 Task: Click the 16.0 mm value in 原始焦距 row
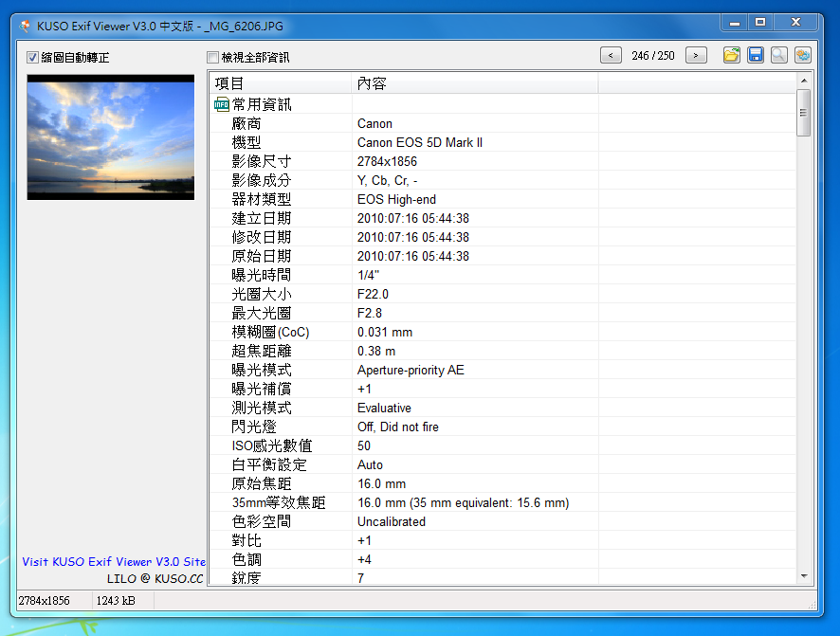[x=381, y=484]
